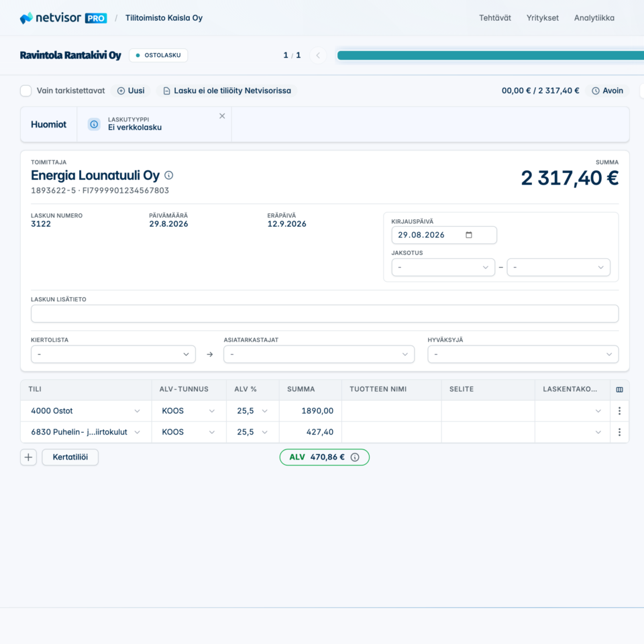The width and height of the screenshot is (644, 644).
Task: Click the info icon in the ALV total pill
Action: [355, 457]
